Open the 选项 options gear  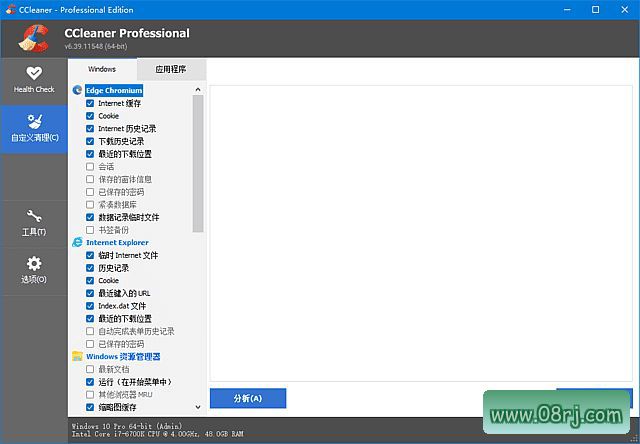34,271
